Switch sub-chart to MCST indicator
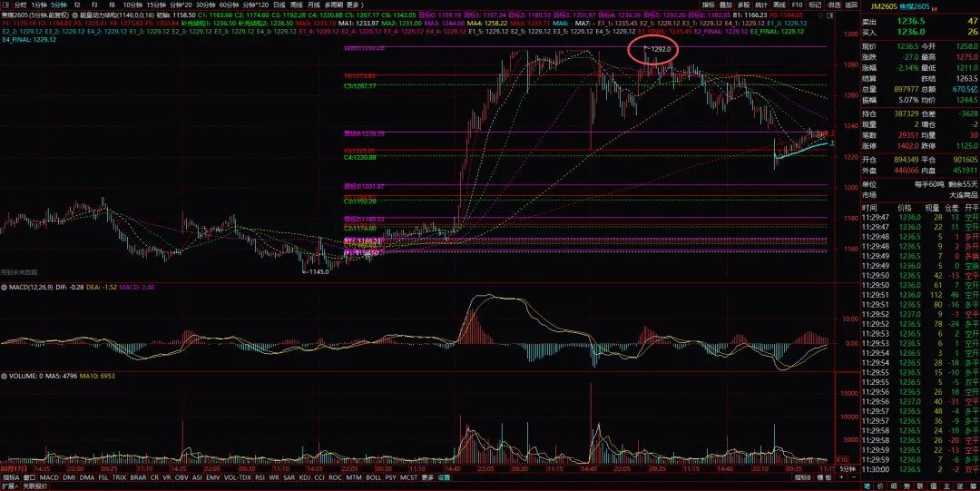The height and width of the screenshot is (491, 980). 408,477
